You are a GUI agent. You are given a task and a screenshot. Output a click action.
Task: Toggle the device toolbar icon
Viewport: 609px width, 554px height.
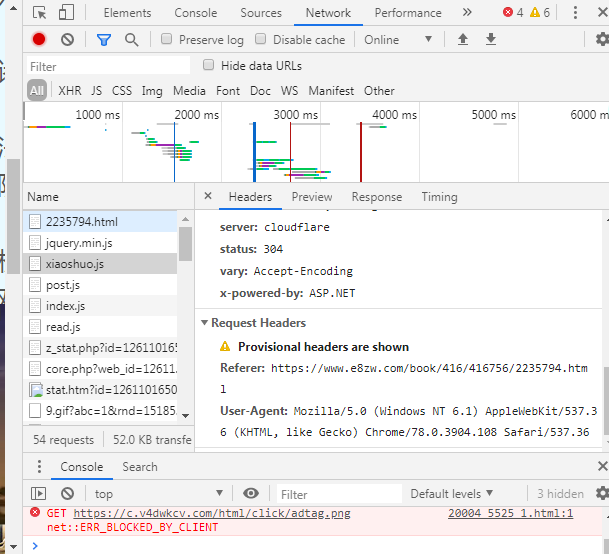[66, 12]
